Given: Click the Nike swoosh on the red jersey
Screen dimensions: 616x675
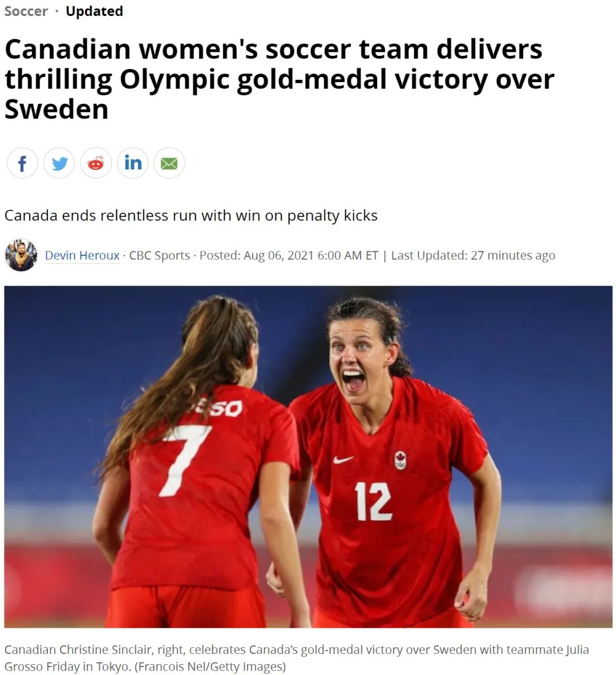Looking at the screenshot, I should click(x=343, y=460).
